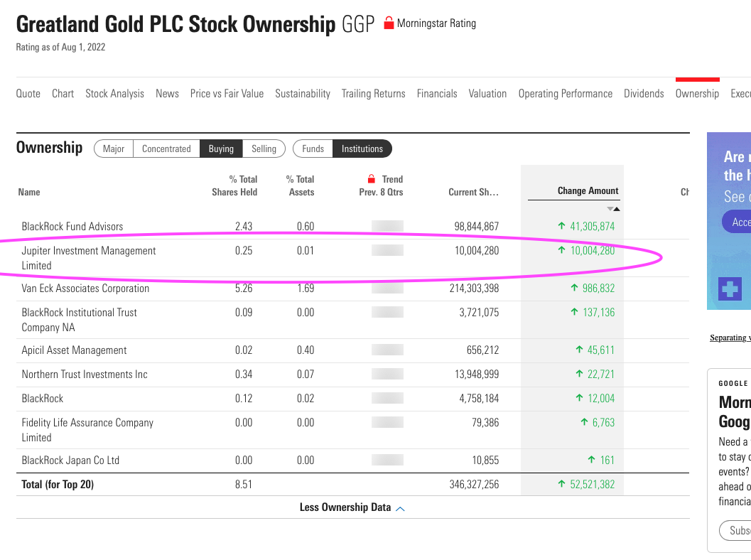Sort by the Current Shares column header
The image size is (751, 560).
pos(474,192)
